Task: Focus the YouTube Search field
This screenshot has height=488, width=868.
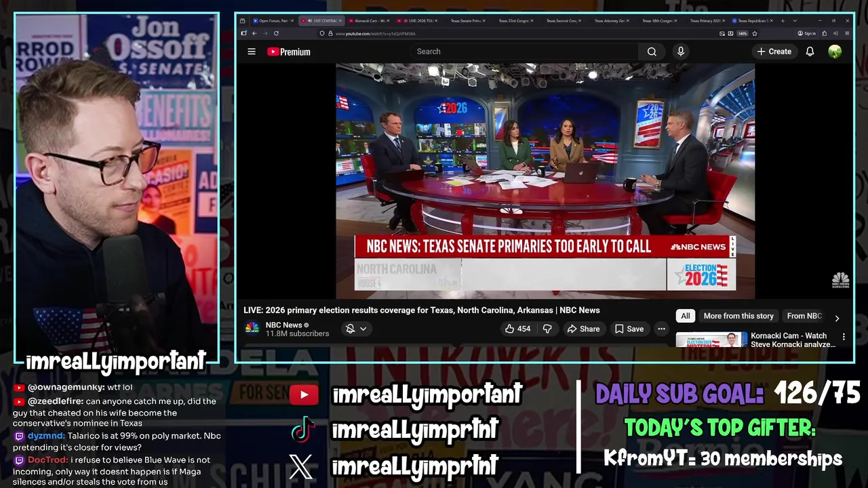Action: 524,52
